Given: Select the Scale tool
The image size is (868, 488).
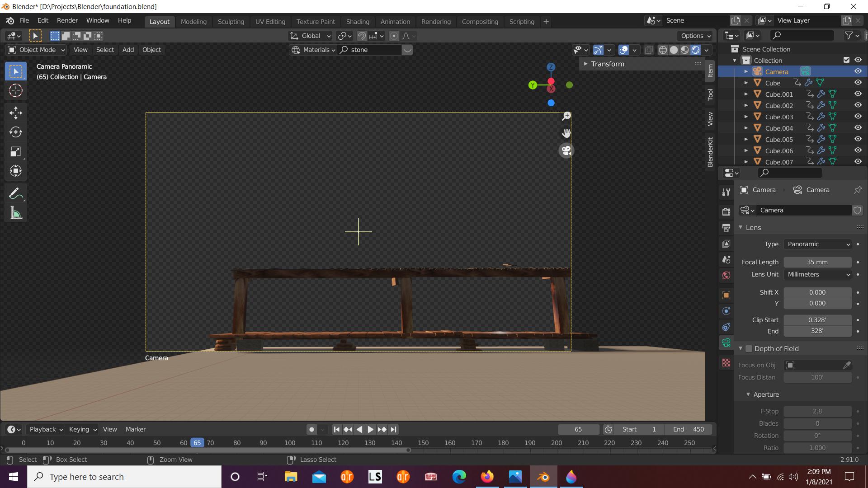Looking at the screenshot, I should coord(16,151).
